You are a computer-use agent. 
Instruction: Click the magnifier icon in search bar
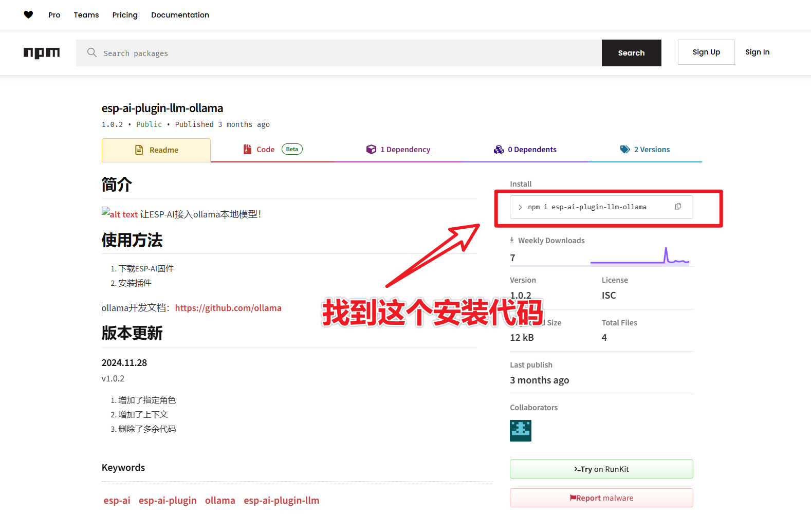point(92,53)
